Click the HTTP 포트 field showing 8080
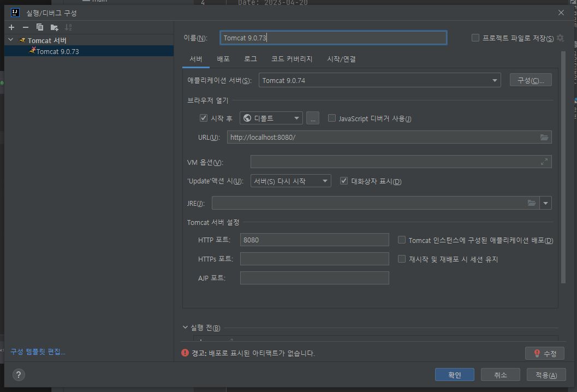 tap(314, 240)
